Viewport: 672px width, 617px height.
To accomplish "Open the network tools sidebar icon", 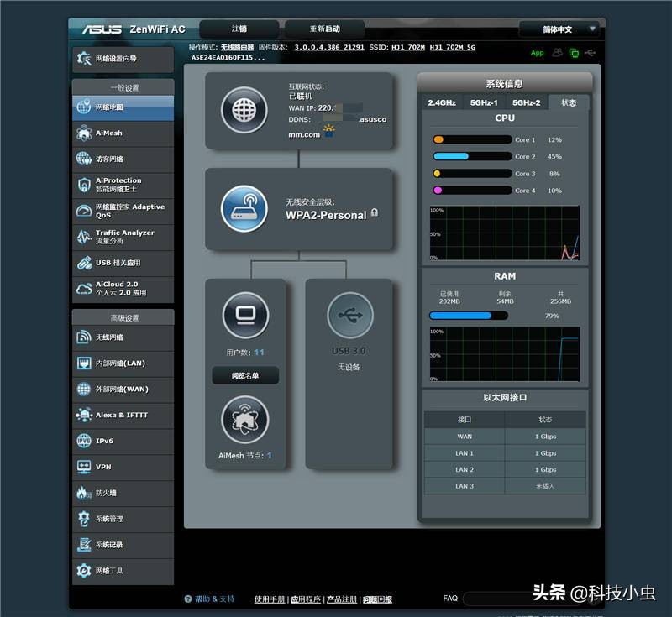I will [84, 570].
